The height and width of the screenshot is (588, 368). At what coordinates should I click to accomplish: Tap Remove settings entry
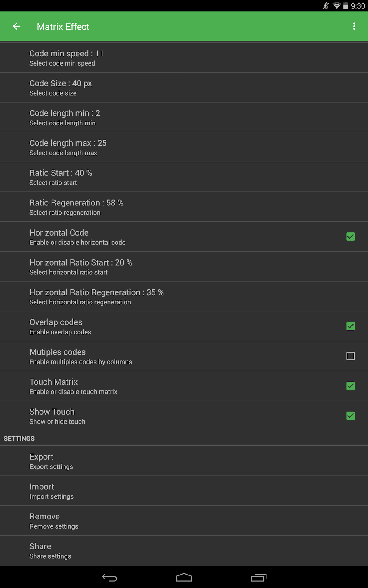click(x=184, y=521)
